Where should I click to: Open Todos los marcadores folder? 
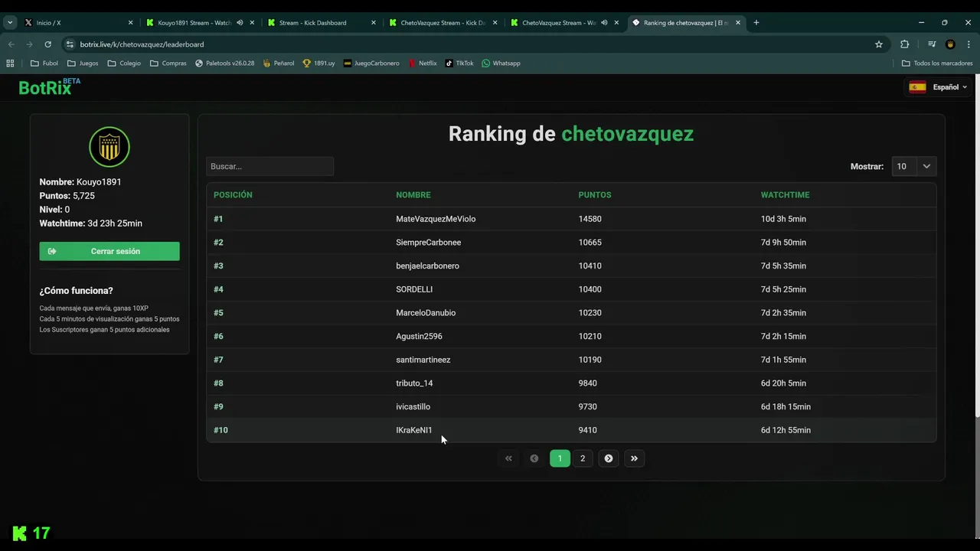pos(937,64)
